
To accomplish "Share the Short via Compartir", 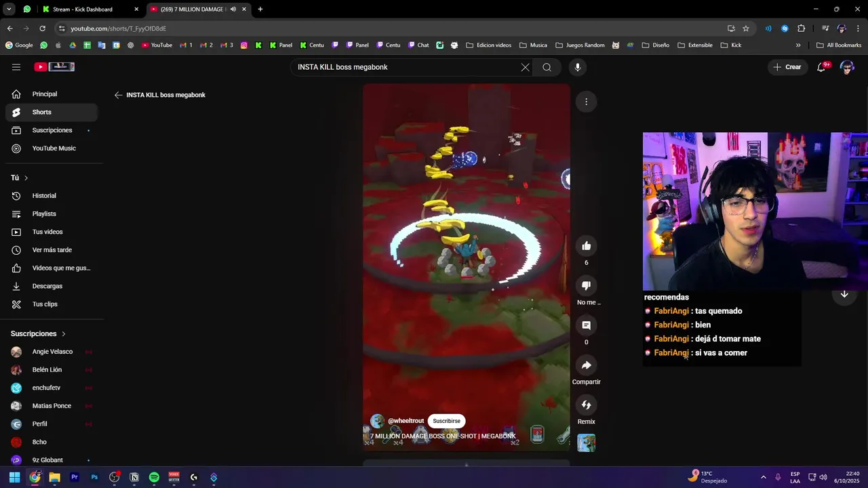I will pyautogui.click(x=587, y=365).
